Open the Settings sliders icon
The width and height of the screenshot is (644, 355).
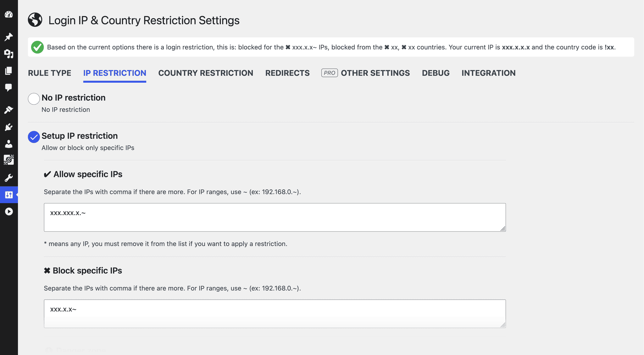(x=9, y=195)
